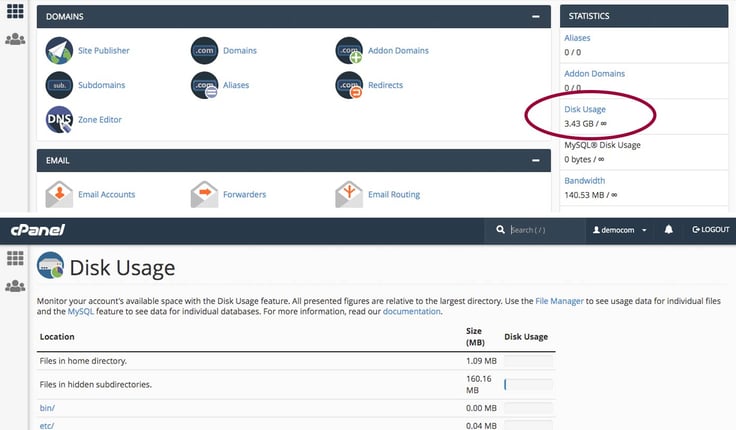Image resolution: width=736 pixels, height=430 pixels.
Task: Open the Forwarders link
Action: (245, 194)
